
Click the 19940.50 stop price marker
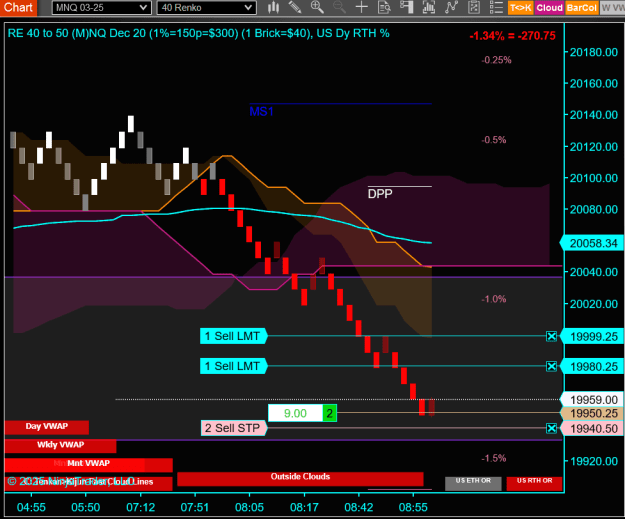[592, 429]
